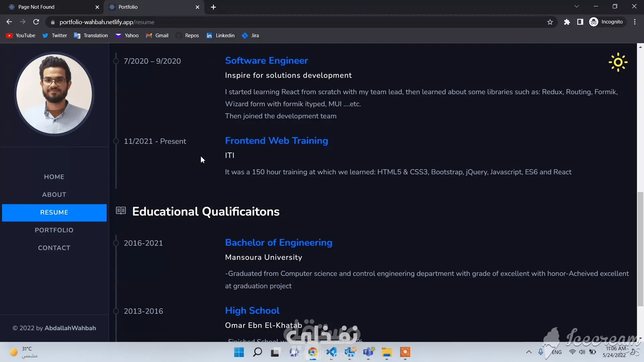The image size is (644, 362).
Task: Navigate to the HOME sidebar link
Action: pos(54,177)
